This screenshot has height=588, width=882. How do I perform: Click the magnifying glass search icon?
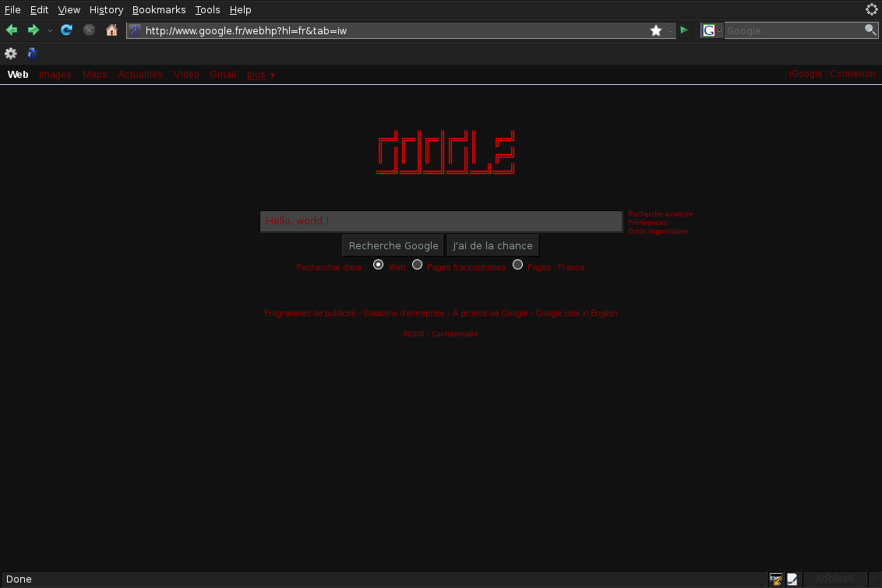click(870, 30)
